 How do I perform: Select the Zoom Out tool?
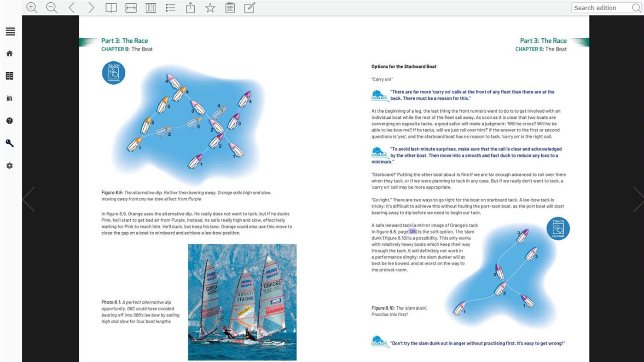pos(52,7)
